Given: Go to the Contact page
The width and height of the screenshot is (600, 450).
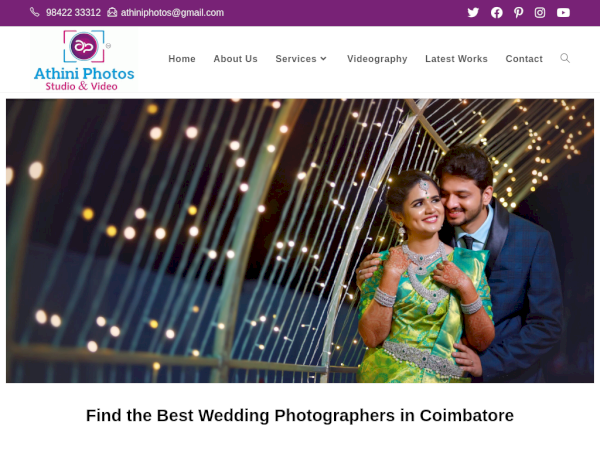Looking at the screenshot, I should (x=524, y=59).
